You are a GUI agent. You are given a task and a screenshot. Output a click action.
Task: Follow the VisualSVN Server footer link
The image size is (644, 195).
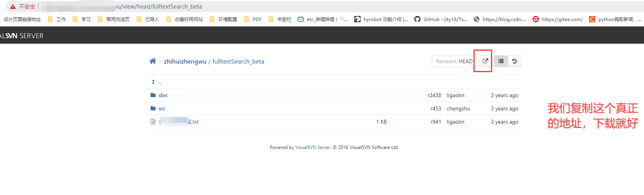(x=313, y=147)
